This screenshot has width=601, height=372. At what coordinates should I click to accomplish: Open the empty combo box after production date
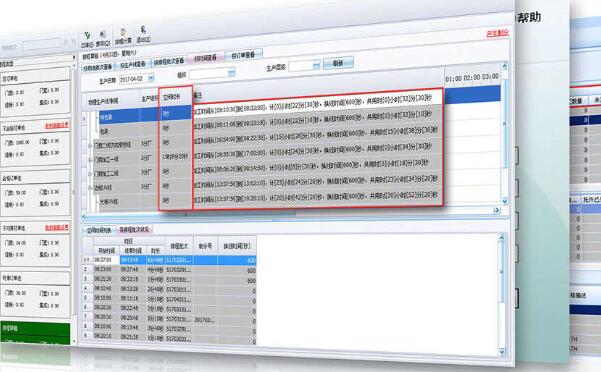point(212,73)
